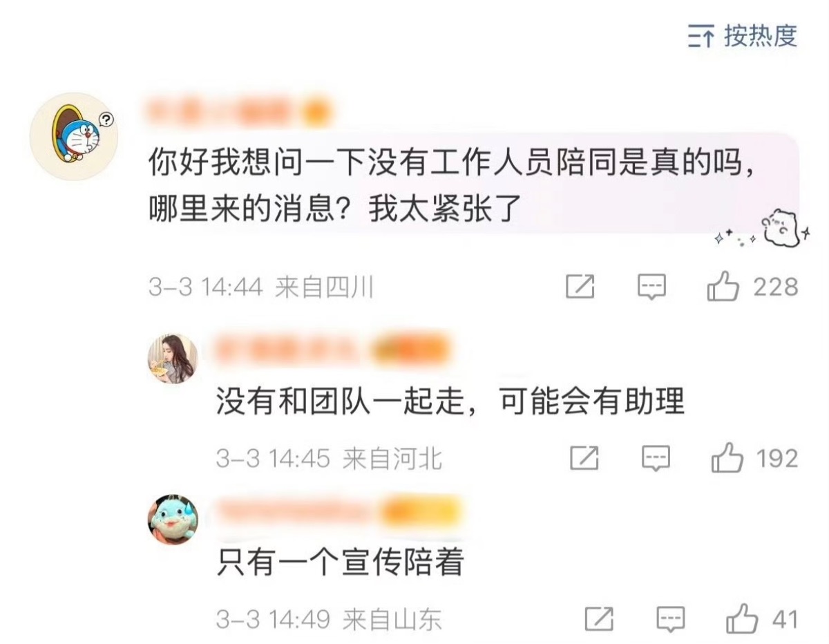Repost the Sichuan comment via share icon
This screenshot has width=829, height=644.
point(580,286)
